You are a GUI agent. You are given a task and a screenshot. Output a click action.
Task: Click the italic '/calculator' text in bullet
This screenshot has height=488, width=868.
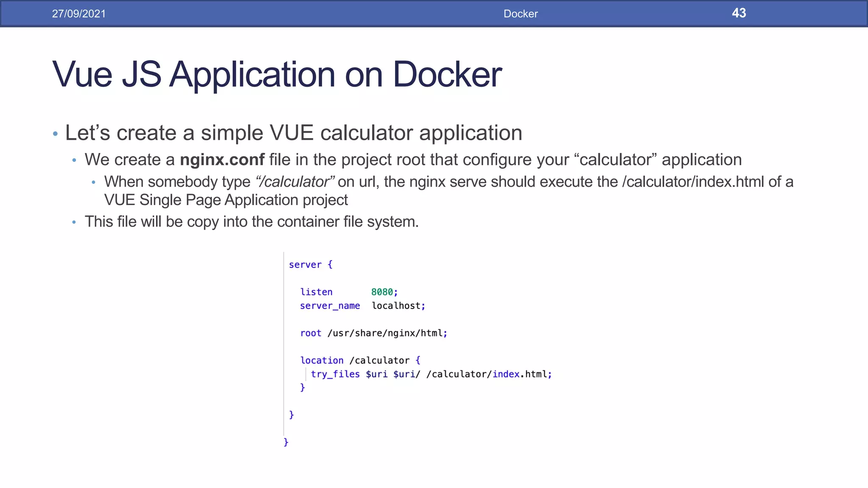[x=295, y=182]
